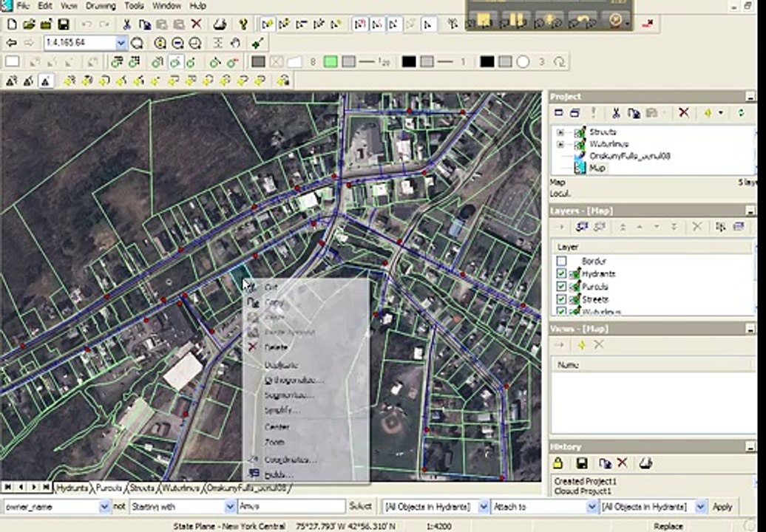Switch to the Hydrants layer tab
Viewport: 766px width, 532px height.
(x=72, y=488)
